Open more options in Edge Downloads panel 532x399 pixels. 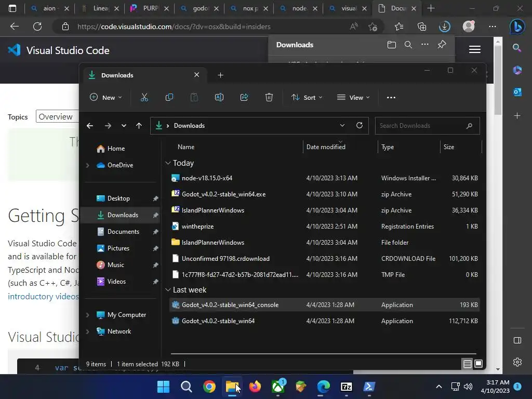(x=425, y=45)
